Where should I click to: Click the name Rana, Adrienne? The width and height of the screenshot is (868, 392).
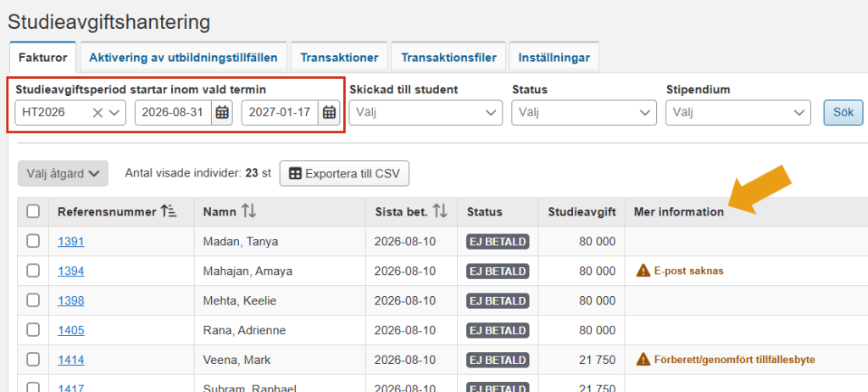point(244,330)
